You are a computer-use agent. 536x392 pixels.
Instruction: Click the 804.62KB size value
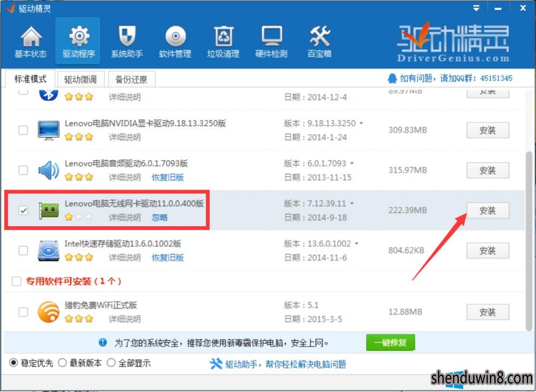coord(406,251)
